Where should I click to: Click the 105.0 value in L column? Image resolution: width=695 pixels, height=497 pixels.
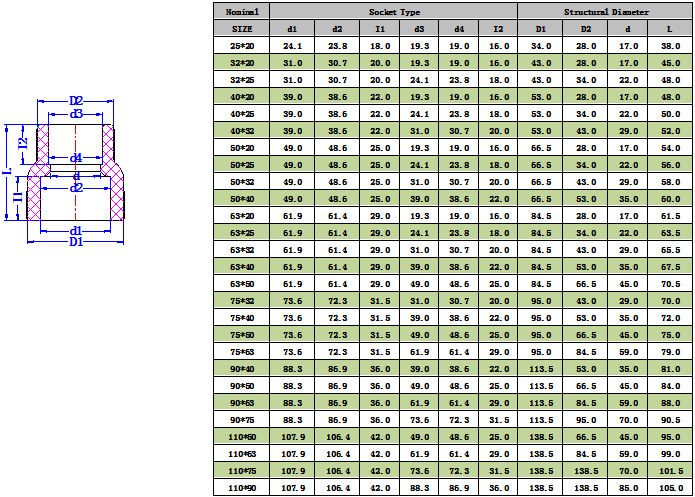point(670,487)
